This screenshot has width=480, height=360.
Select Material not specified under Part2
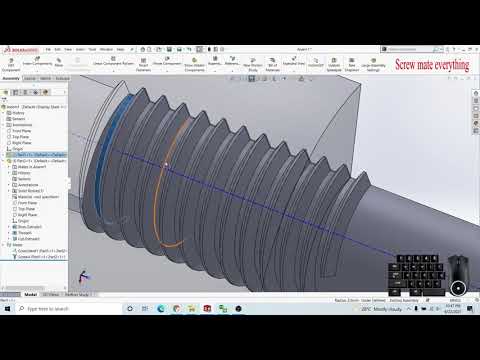click(35, 197)
